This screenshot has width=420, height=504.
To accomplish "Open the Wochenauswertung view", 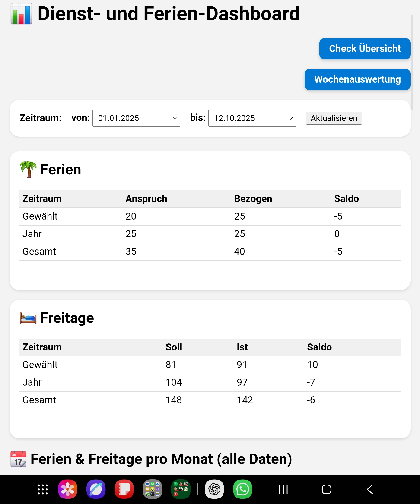I will pyautogui.click(x=357, y=79).
